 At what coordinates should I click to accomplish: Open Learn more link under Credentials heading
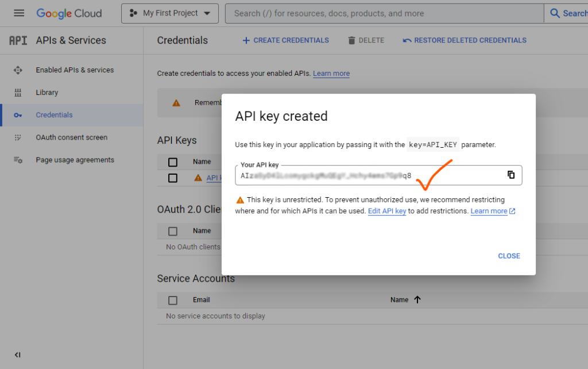(x=331, y=74)
